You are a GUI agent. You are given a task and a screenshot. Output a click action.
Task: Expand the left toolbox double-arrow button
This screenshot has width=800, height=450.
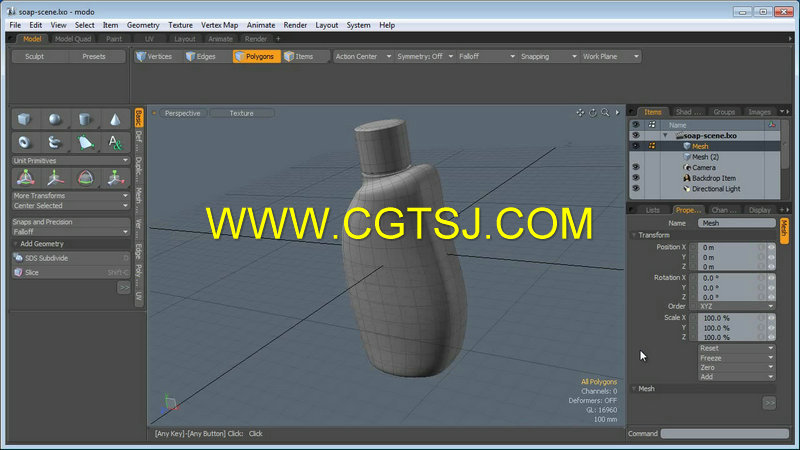(124, 288)
